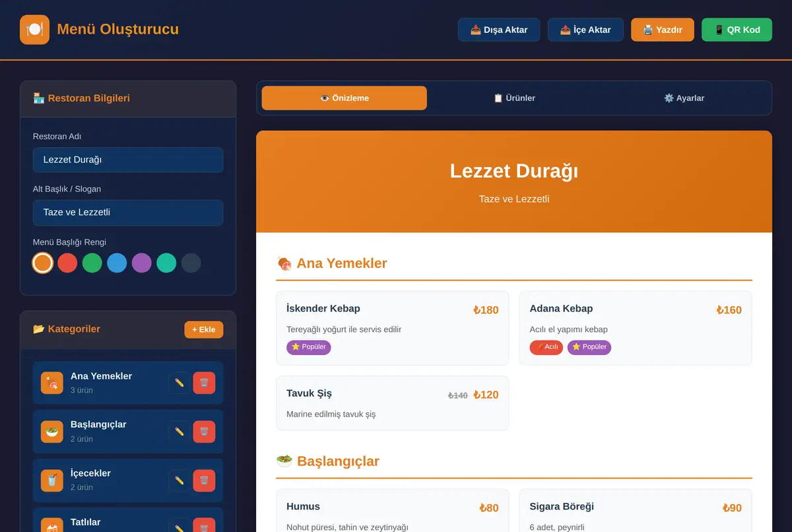Switch to the Önizleme tab
The image size is (792, 532).
click(x=345, y=98)
